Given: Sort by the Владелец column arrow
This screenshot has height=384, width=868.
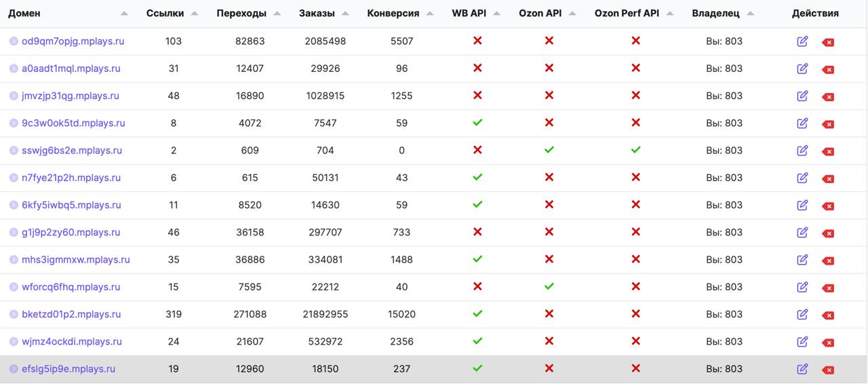Looking at the screenshot, I should (x=750, y=14).
